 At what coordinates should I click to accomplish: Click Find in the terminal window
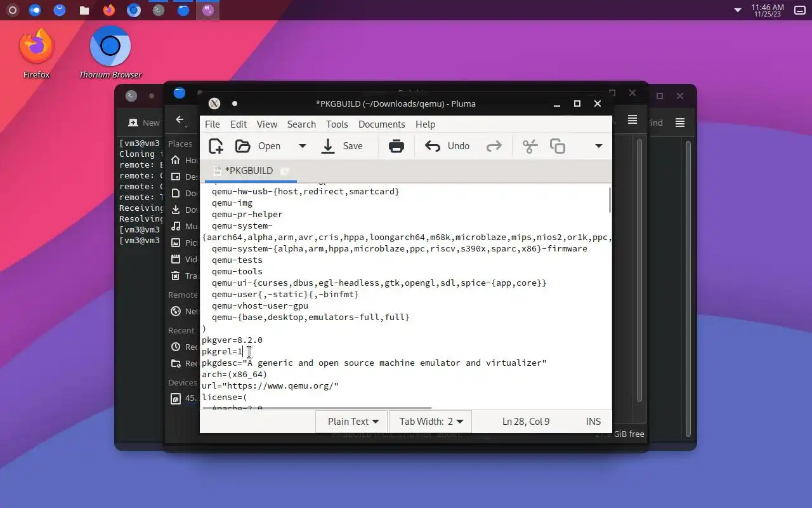(x=656, y=123)
